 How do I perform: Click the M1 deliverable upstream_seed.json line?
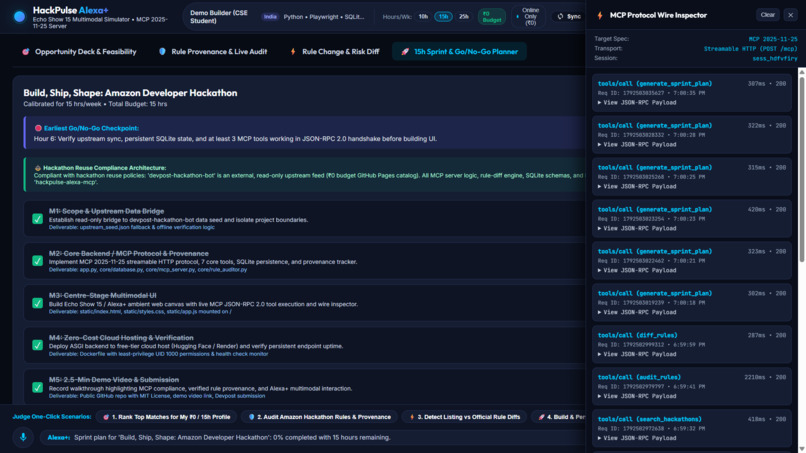coord(132,227)
